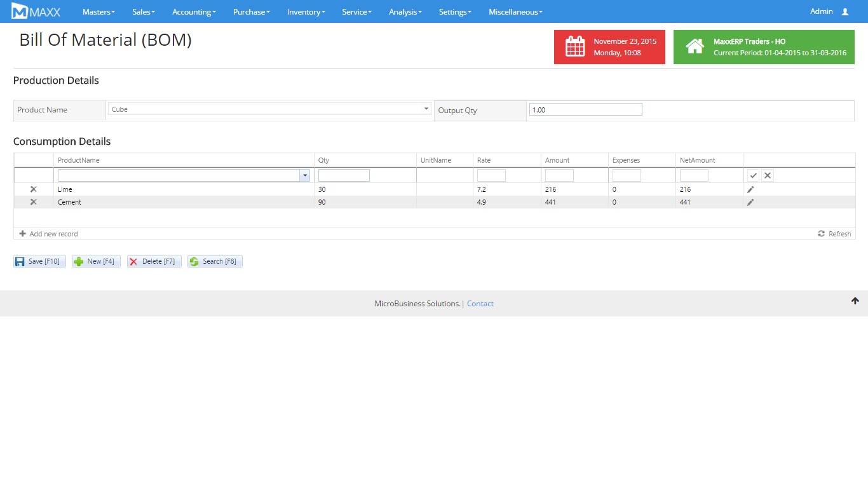
Task: Edit the Lime row with pencil icon
Action: [750, 189]
